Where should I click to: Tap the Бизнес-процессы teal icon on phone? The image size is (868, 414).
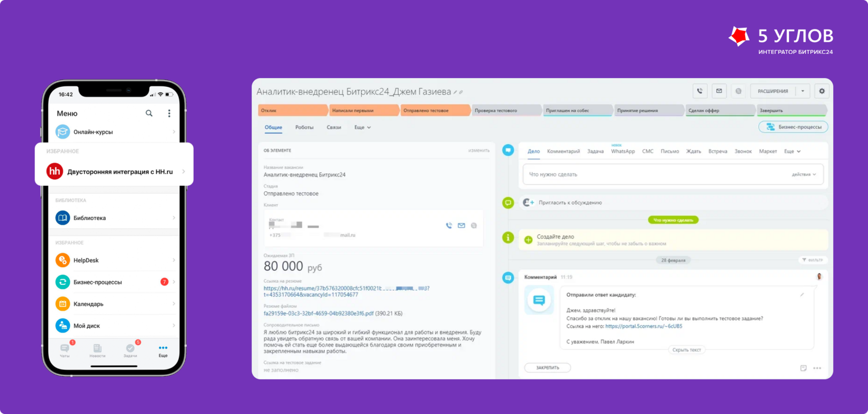63,282
